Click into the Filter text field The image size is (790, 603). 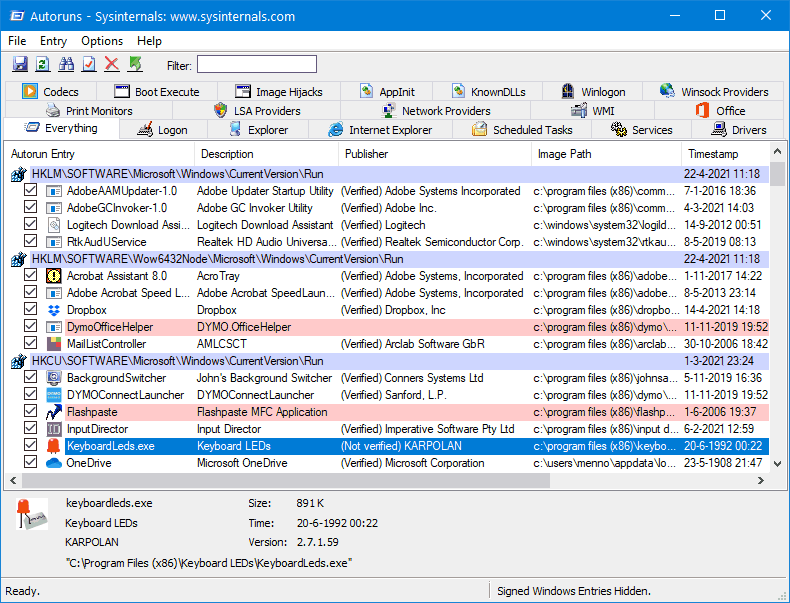pos(257,64)
